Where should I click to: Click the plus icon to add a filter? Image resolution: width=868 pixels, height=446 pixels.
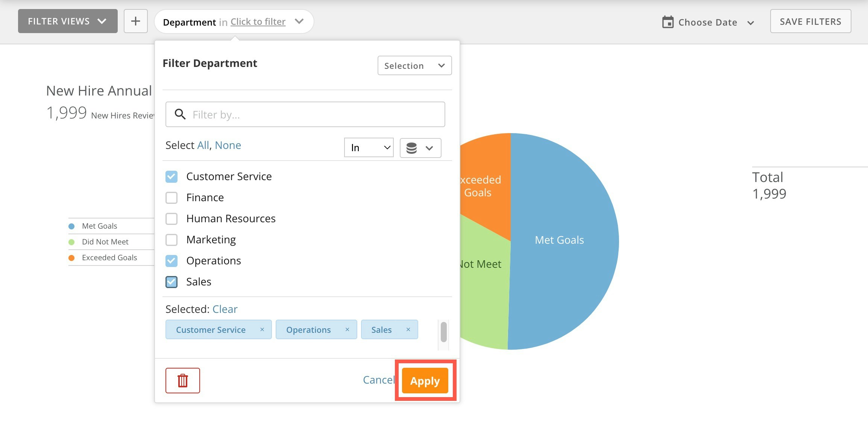135,21
